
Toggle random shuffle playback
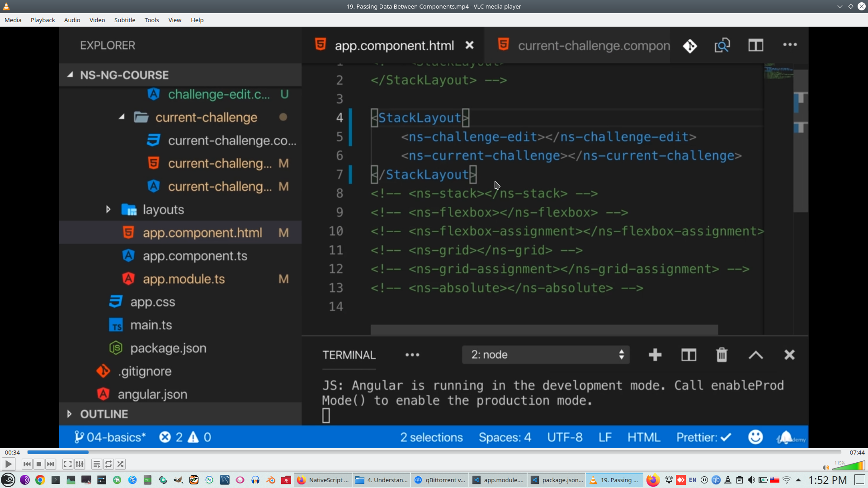(120, 464)
